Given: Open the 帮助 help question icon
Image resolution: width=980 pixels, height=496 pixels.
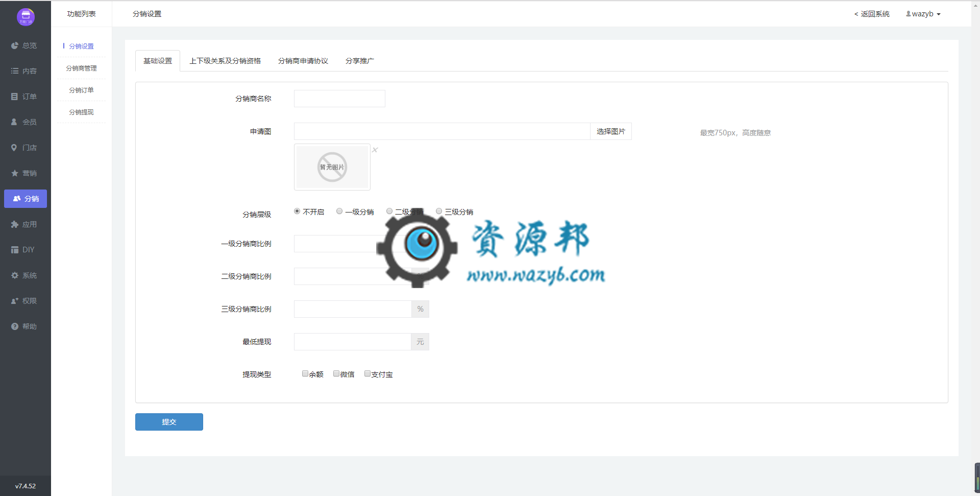Looking at the screenshot, I should point(15,326).
